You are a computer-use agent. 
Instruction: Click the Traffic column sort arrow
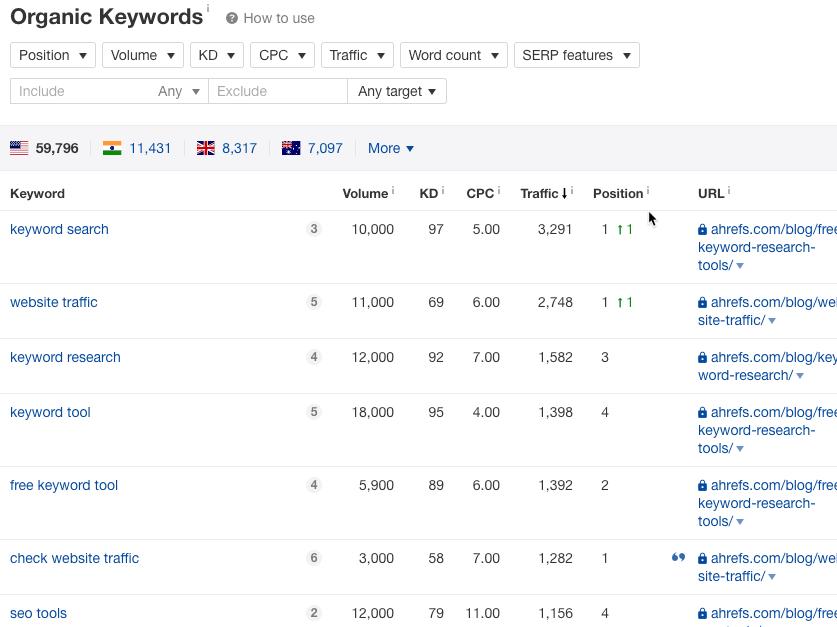click(564, 194)
